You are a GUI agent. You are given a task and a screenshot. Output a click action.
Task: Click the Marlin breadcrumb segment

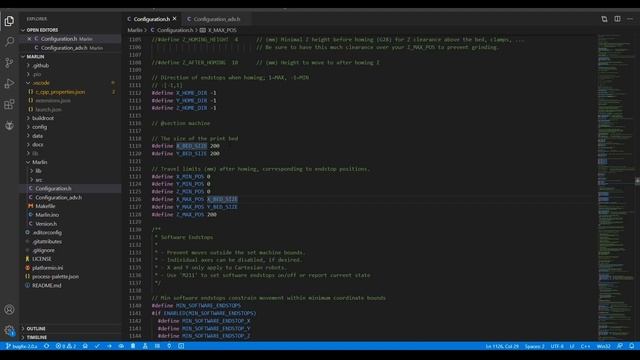135,30
